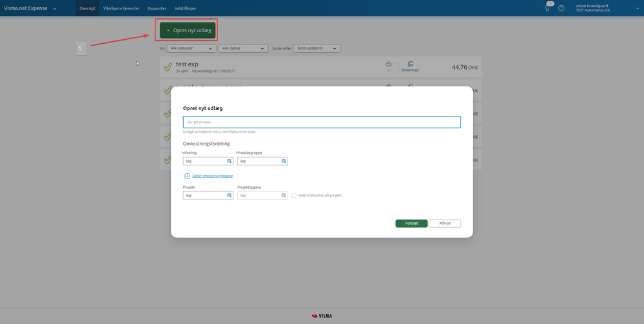This screenshot has height=324, width=644.
Task: Enable Viderefakturere på projekt checkbox
Action: [x=294, y=195]
